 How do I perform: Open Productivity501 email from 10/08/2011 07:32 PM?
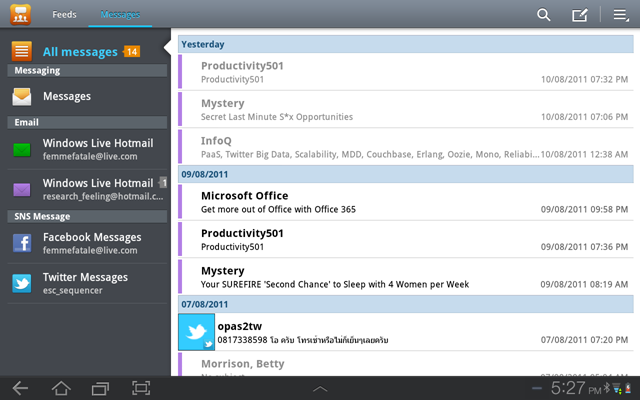(406, 72)
